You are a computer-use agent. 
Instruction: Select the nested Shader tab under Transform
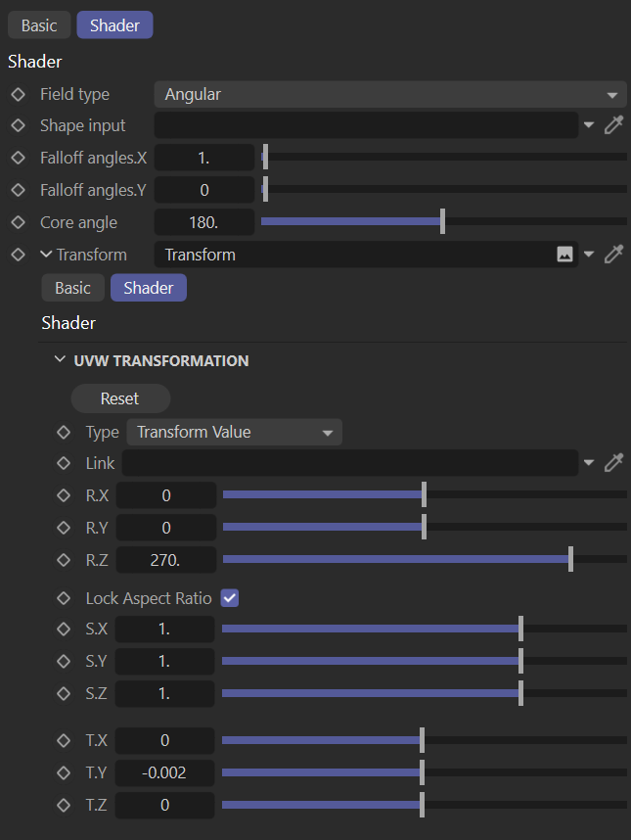click(148, 288)
